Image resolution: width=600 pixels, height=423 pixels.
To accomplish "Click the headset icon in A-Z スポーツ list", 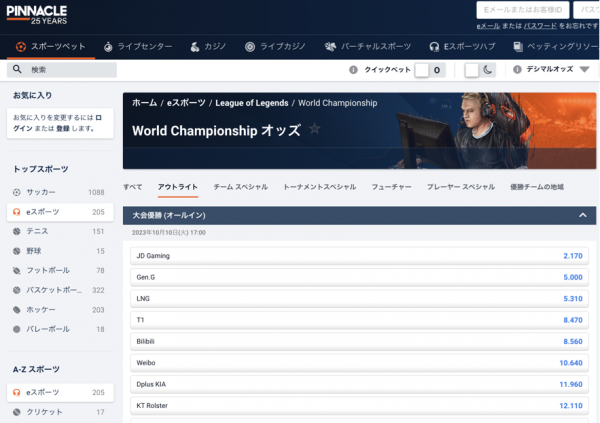I will tap(16, 392).
